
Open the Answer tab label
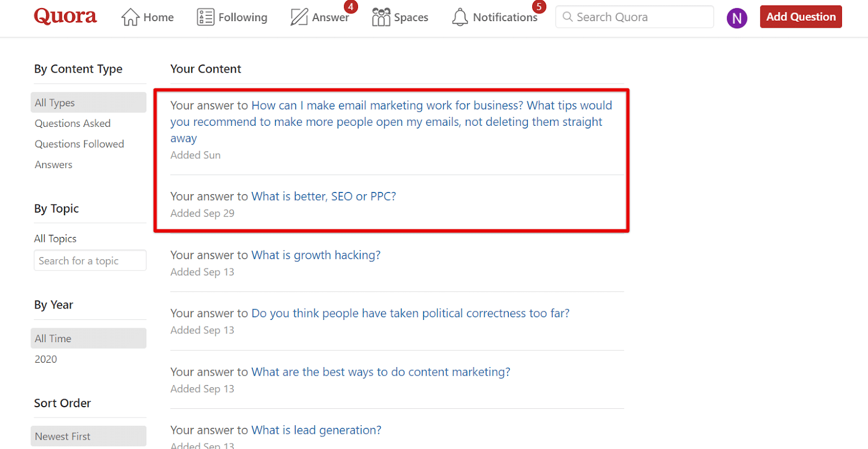pos(330,17)
